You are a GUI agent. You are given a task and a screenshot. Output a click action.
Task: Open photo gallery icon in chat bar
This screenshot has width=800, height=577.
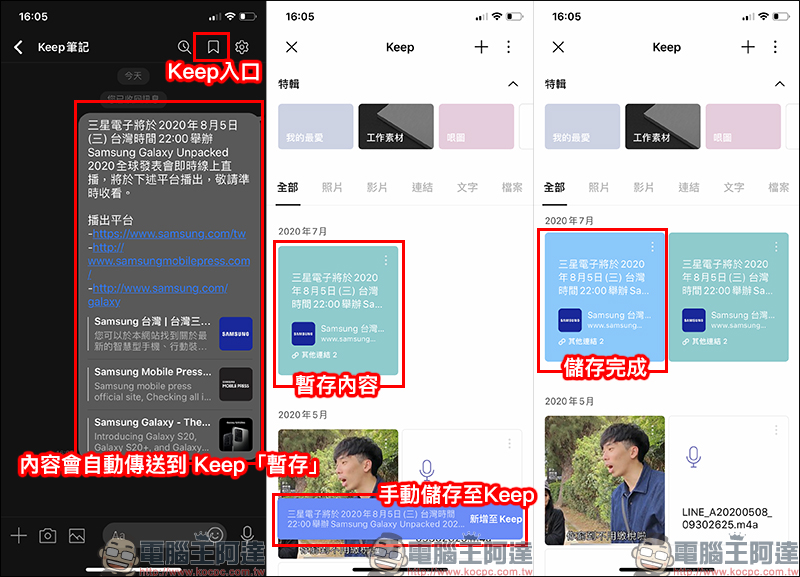[x=77, y=536]
